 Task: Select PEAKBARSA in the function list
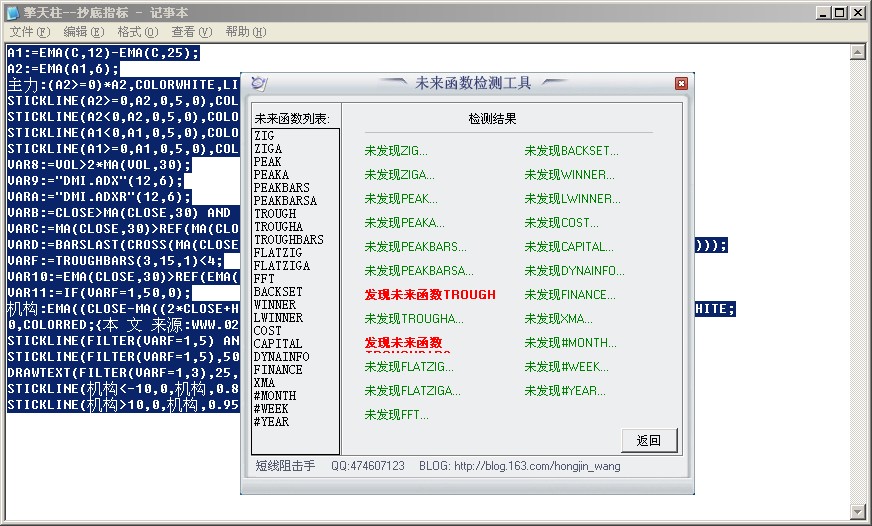(x=285, y=201)
